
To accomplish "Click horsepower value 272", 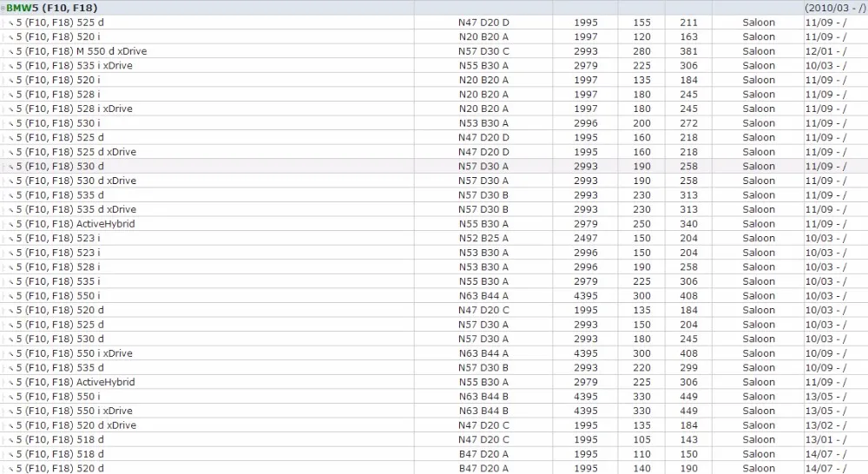I will pos(689,123).
